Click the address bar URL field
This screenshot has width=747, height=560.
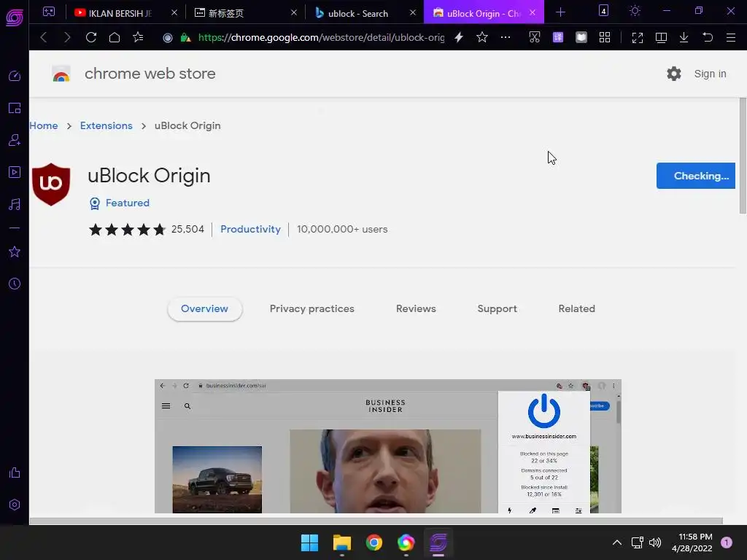(x=321, y=37)
